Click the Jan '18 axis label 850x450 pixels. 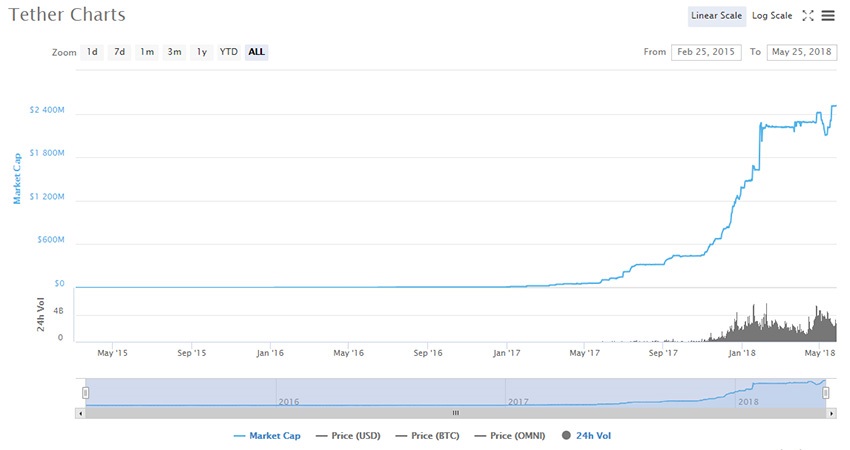coord(742,353)
